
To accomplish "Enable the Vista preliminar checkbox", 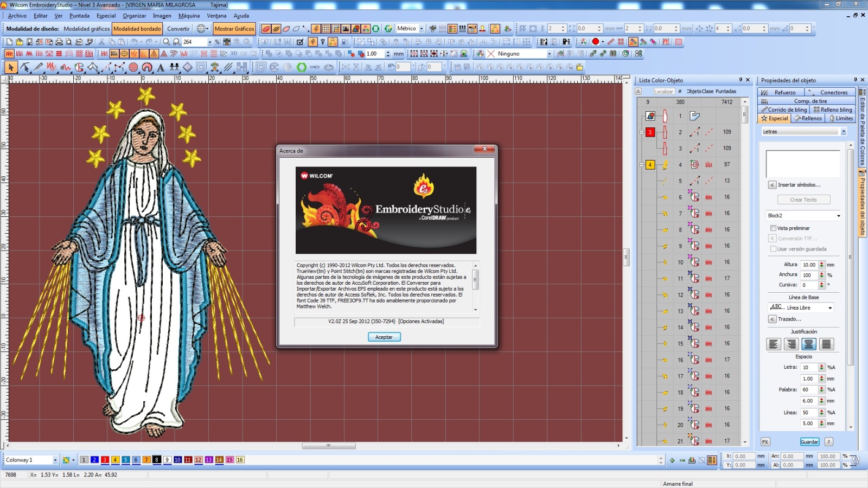I will point(773,228).
